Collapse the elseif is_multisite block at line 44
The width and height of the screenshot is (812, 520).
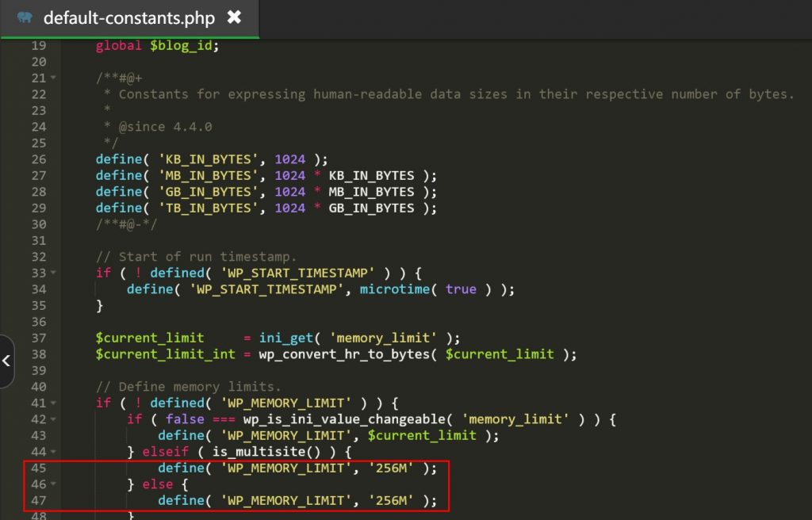(x=53, y=451)
